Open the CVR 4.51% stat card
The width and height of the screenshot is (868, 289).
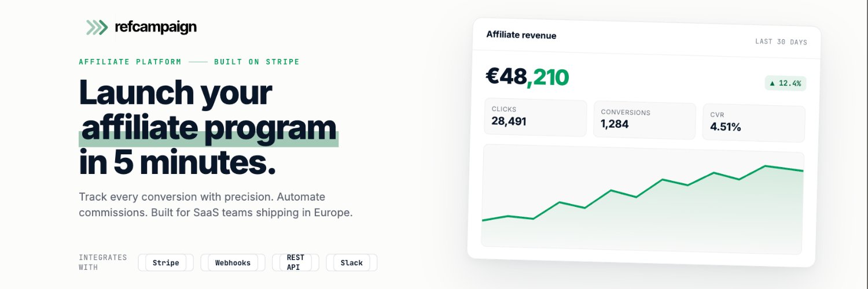point(753,123)
